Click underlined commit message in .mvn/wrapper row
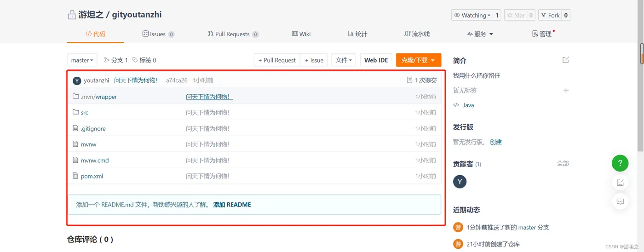 pos(209,97)
